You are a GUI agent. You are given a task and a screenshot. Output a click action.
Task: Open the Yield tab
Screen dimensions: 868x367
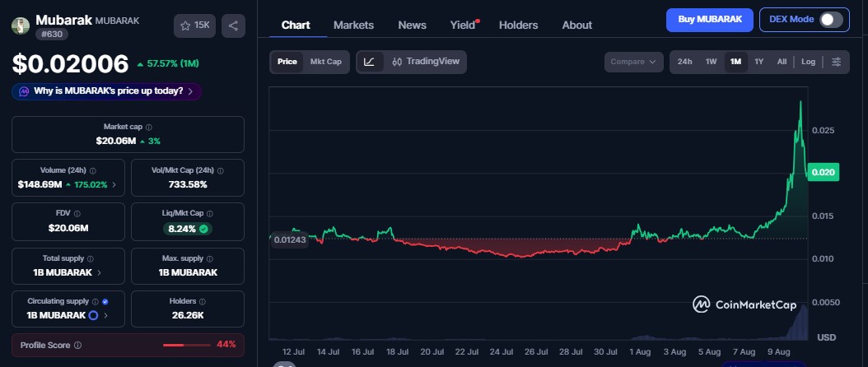coord(463,25)
